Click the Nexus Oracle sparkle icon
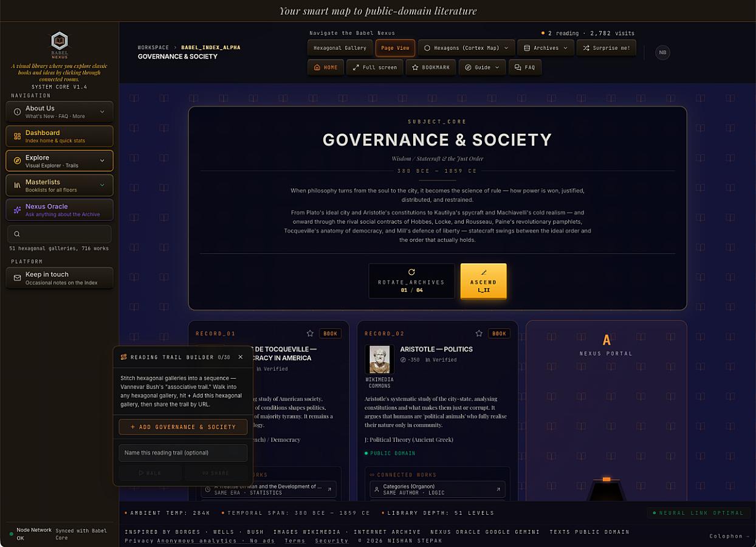Image resolution: width=756 pixels, height=547 pixels. [17, 210]
